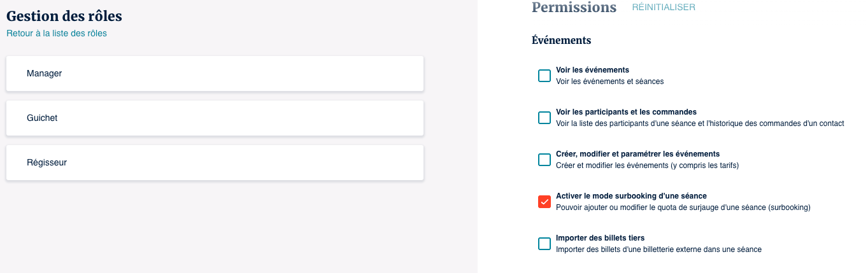
Task: Click the 'Importer des billets tiers' bold label
Action: (600, 238)
